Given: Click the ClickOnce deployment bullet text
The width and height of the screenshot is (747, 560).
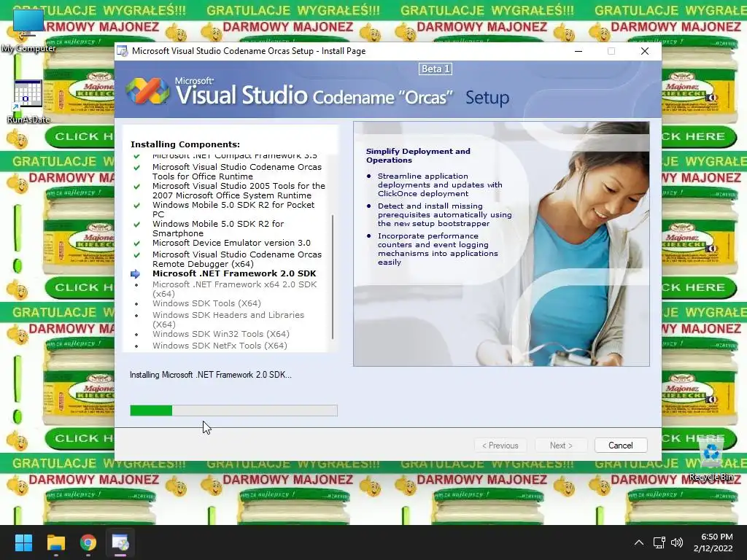Looking at the screenshot, I should pyautogui.click(x=440, y=184).
